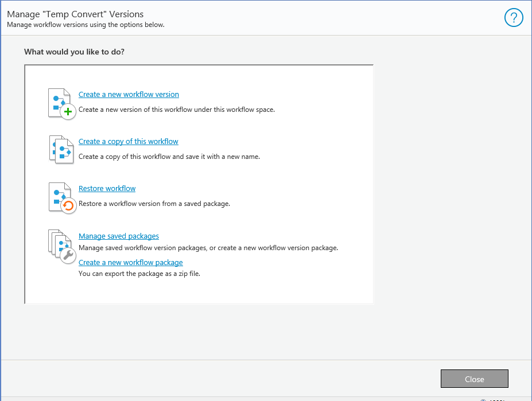
Task: Click the new workflow version icon
Action: point(61,103)
